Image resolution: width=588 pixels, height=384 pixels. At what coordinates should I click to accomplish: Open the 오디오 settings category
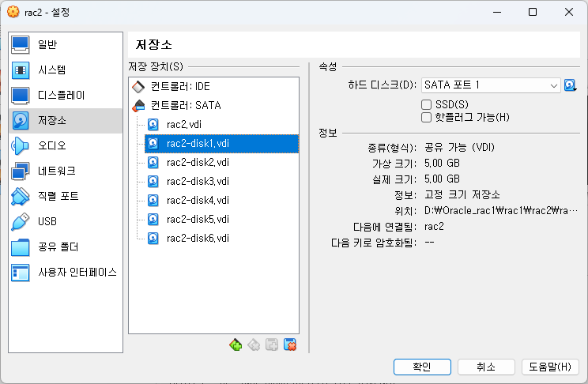click(x=66, y=146)
